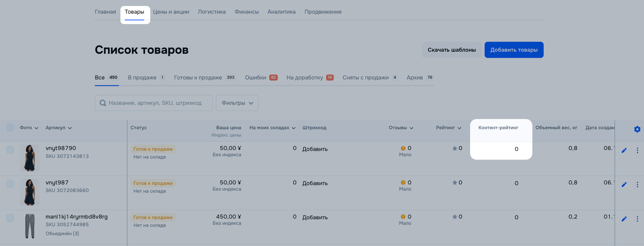Viewport: 644px width, 246px height.
Task: Check the box for product vnyt98790
Action: (10, 150)
